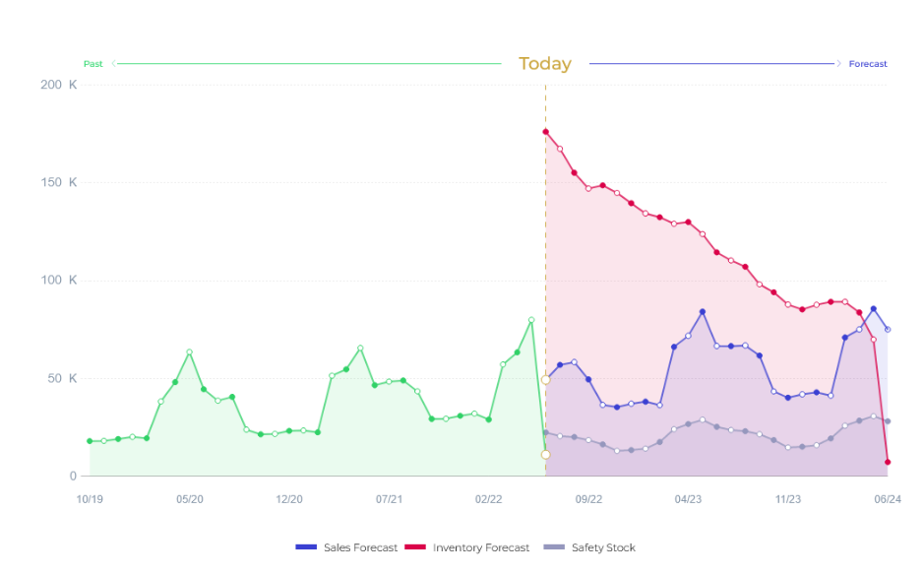This screenshot has height=575, width=924.
Task: Select the first red inventory point at Today line
Action: point(545,132)
